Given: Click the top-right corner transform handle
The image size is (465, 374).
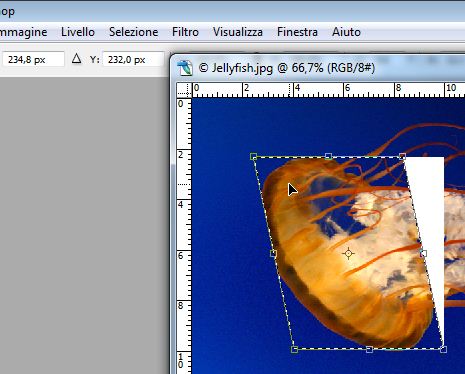Looking at the screenshot, I should 403,156.
